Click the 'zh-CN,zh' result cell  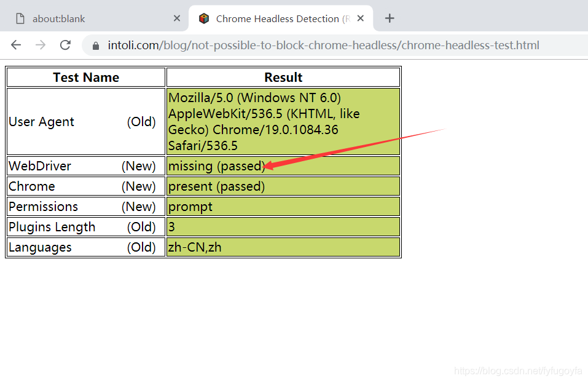coord(283,247)
